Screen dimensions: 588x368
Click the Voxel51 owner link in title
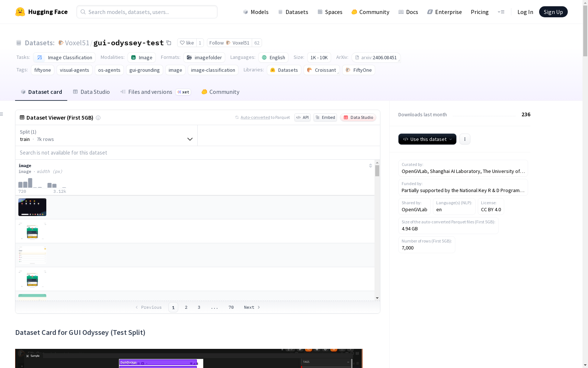pos(77,43)
